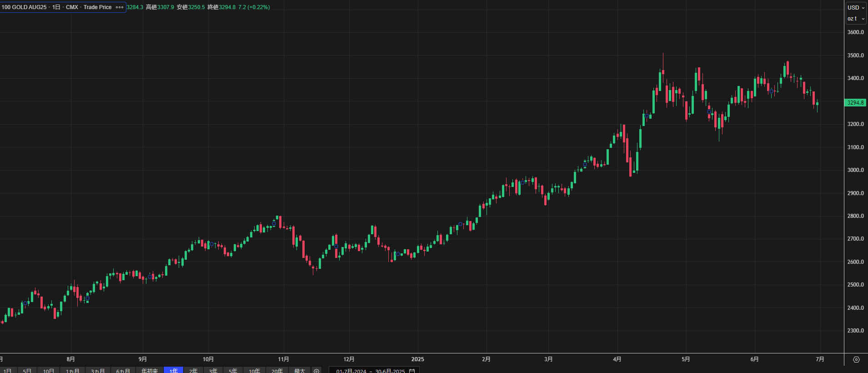Switch range to 3年

pos(213,371)
